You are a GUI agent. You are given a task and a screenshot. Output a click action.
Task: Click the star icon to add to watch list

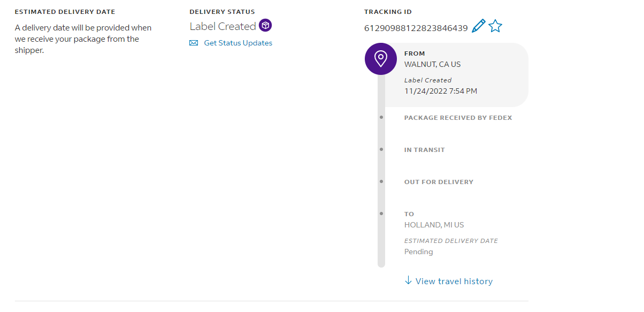coord(495,26)
